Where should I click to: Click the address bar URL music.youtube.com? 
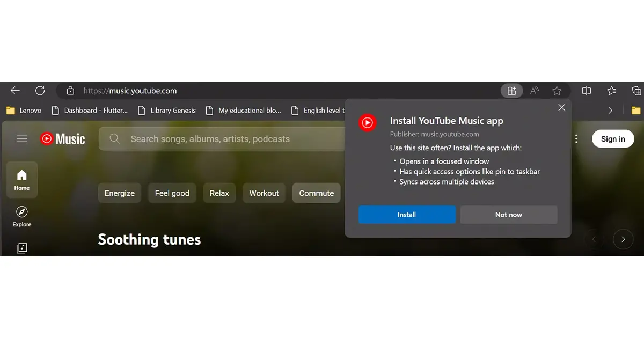130,91
